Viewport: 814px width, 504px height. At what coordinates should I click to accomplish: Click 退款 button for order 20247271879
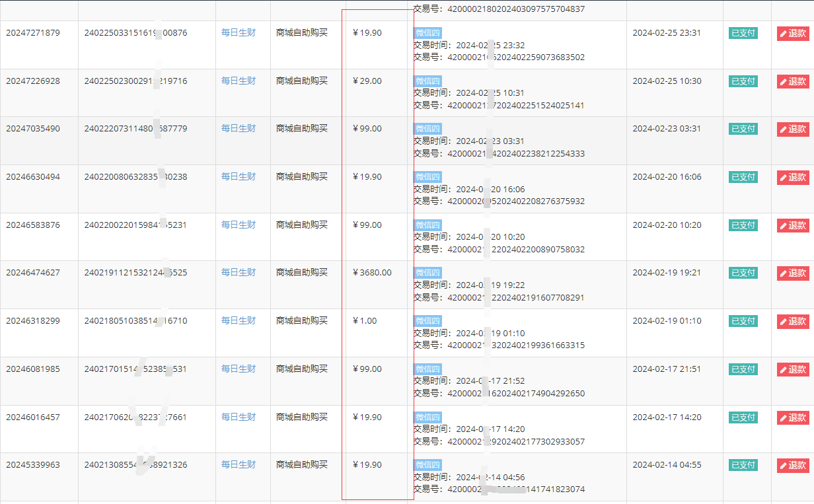coord(793,34)
